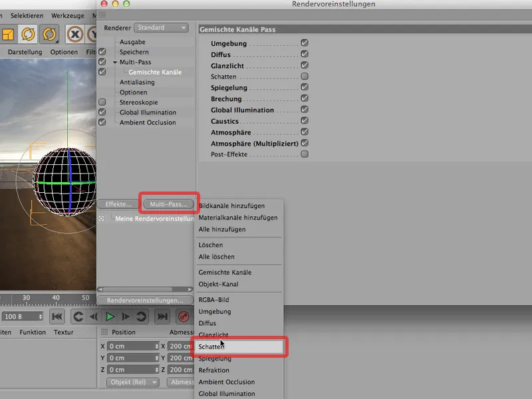Uncheck the Spiegelung channel checkbox

point(305,87)
